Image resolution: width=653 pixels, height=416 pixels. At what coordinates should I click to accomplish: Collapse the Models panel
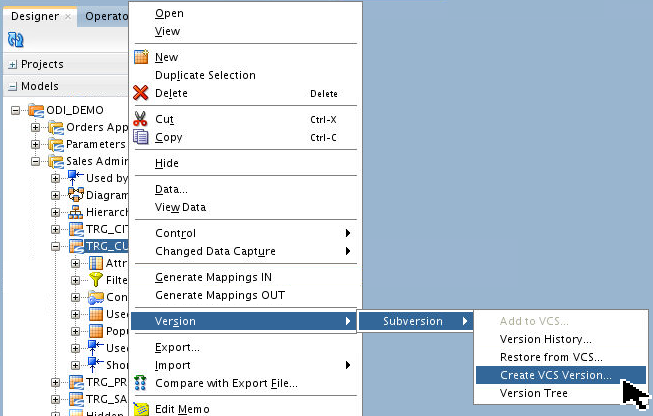[12, 86]
